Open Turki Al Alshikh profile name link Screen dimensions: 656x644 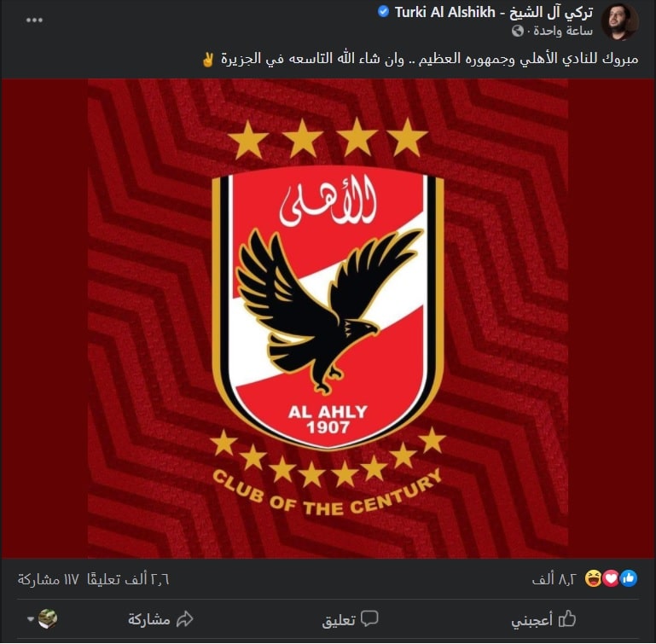coord(493,12)
